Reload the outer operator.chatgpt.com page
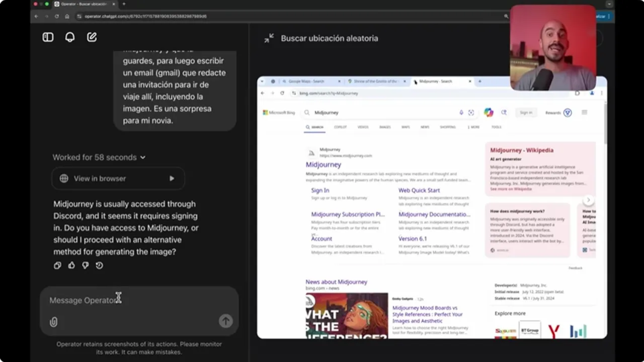Viewport: 644px width, 362px height. (x=56, y=16)
